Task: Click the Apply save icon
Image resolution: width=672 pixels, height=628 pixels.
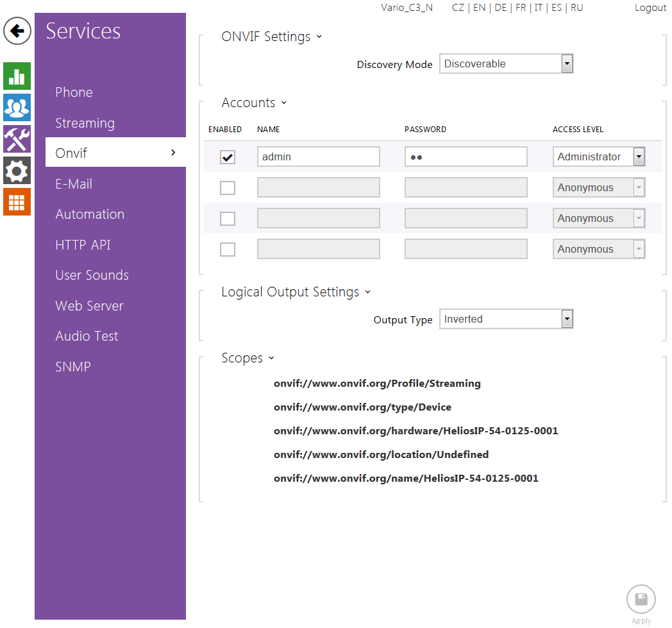Action: pyautogui.click(x=641, y=600)
